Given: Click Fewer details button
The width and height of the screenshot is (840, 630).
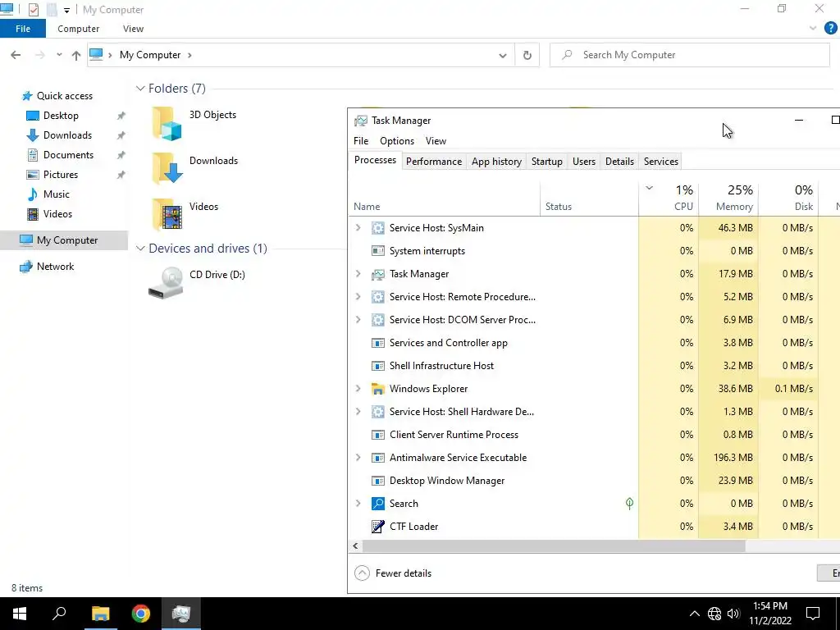Looking at the screenshot, I should (x=393, y=573).
